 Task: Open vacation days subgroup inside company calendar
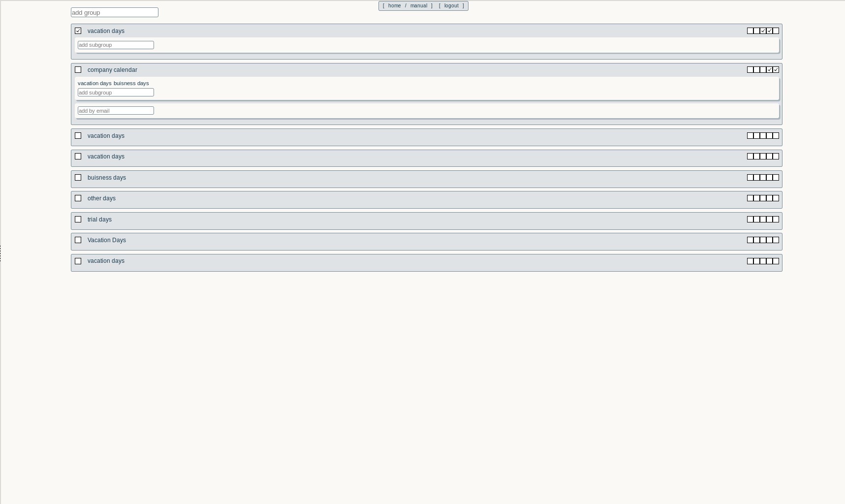(94, 83)
